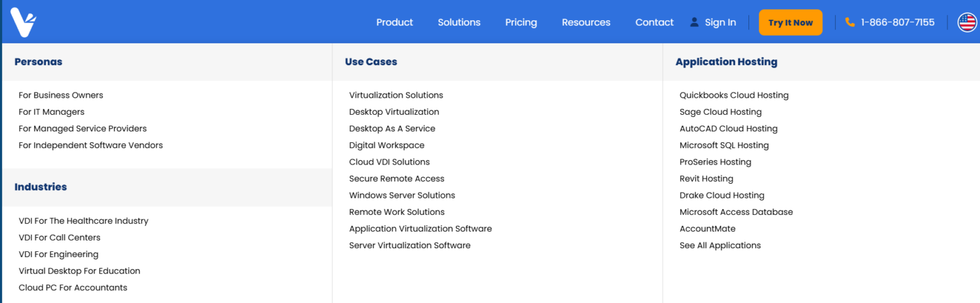The image size is (980, 303).
Task: Open Cloud PC For Accountants
Action: (73, 288)
